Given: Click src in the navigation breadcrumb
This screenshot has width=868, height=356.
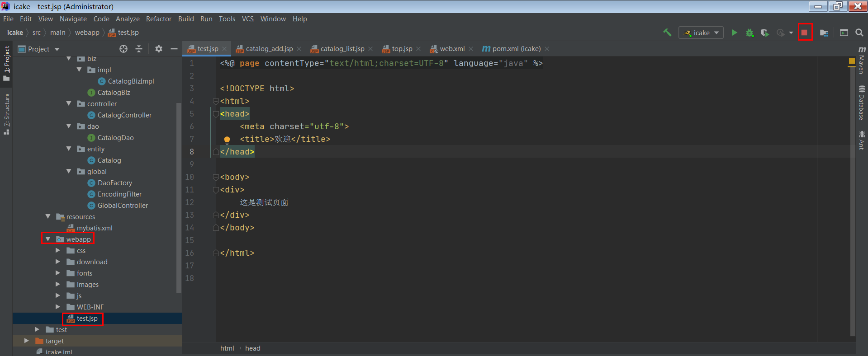Looking at the screenshot, I should pyautogui.click(x=37, y=33).
